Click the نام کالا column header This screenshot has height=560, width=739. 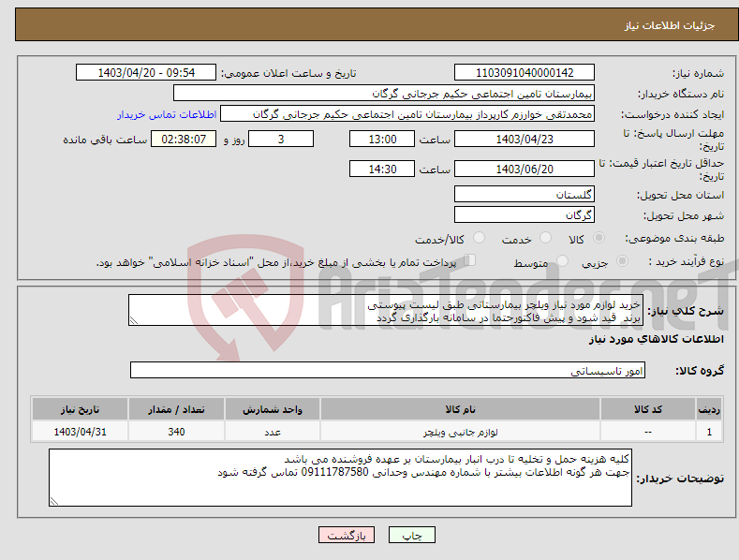coord(460,409)
